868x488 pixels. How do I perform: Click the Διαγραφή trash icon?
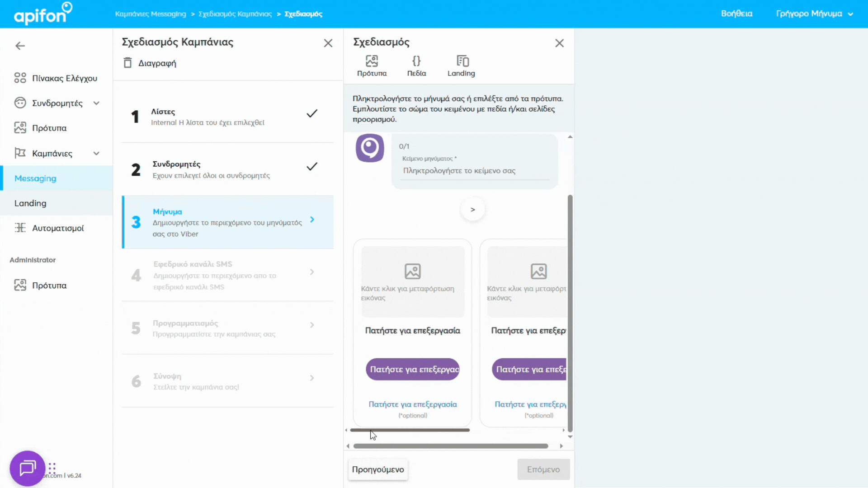[127, 63]
